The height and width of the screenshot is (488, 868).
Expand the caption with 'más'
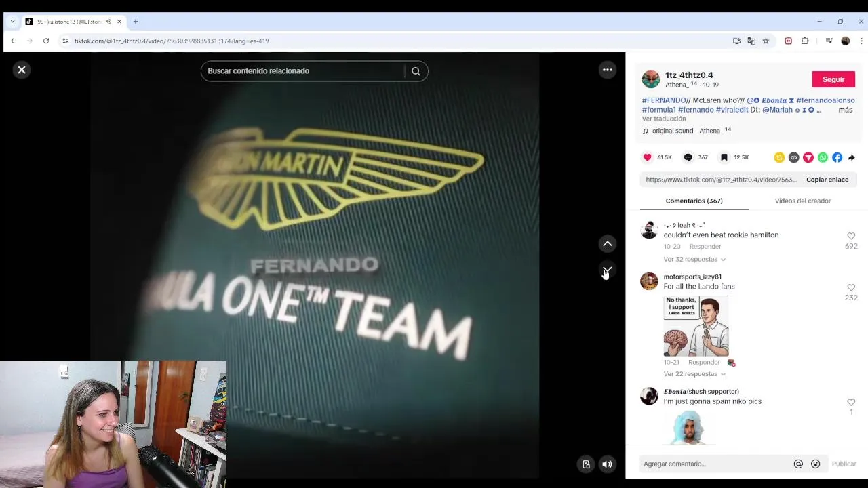coord(845,110)
